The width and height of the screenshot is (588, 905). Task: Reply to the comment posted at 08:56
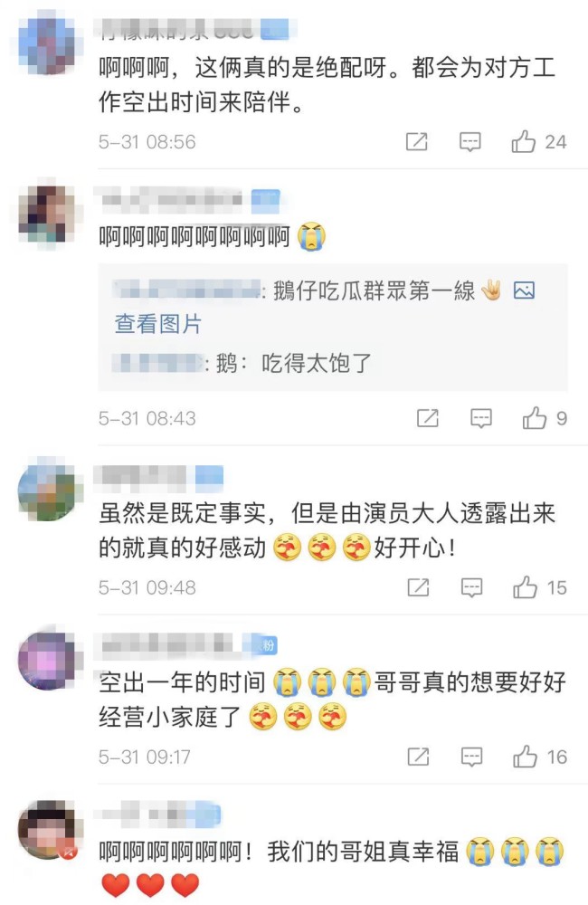click(x=469, y=142)
